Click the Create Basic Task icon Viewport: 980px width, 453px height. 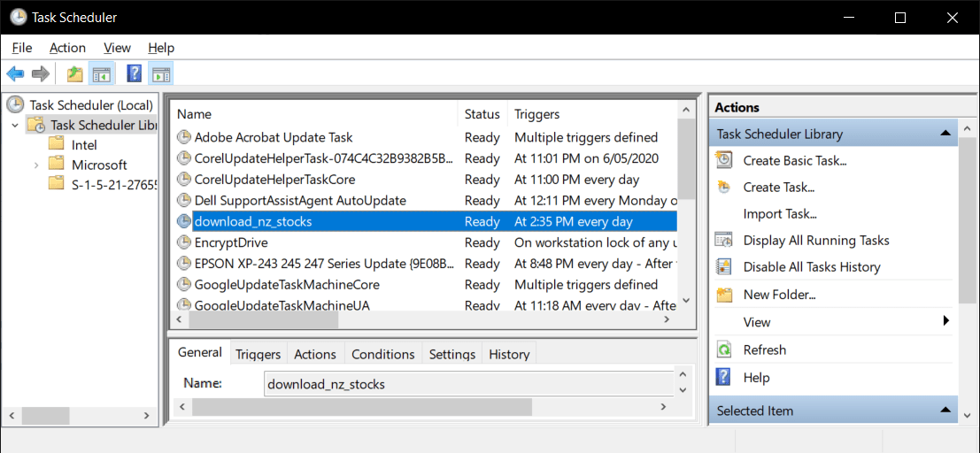pyautogui.click(x=724, y=160)
